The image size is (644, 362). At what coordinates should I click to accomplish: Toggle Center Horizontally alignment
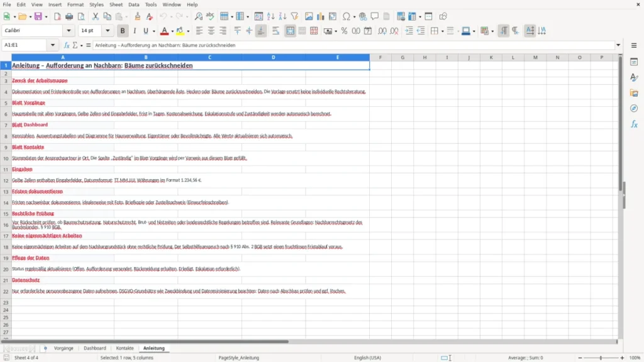click(211, 31)
